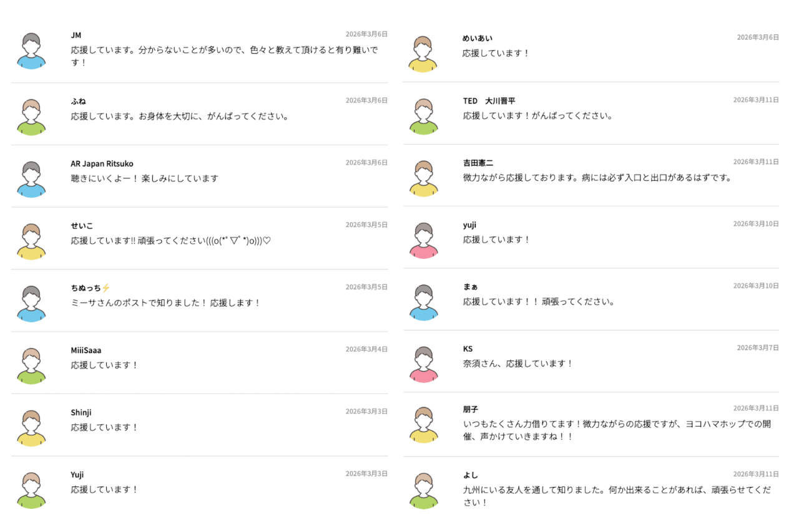The image size is (799, 532).
Task: Click 吉田憲二's comment text
Action: click(597, 178)
